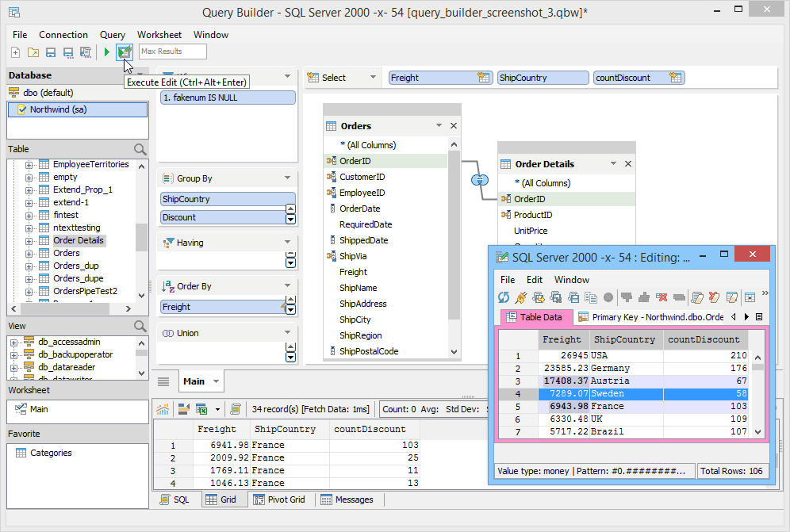
Task: Open the File menu in Query Builder
Action: point(20,35)
